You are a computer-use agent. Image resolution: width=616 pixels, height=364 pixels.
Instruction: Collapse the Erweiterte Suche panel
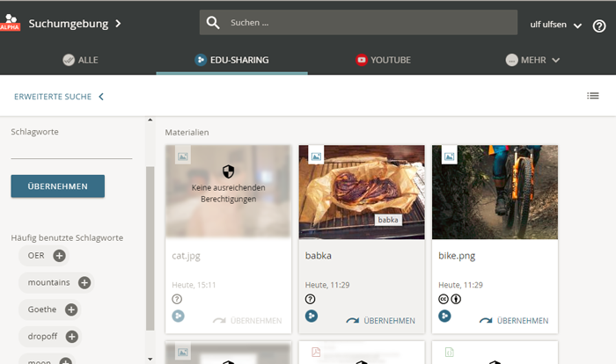(59, 97)
